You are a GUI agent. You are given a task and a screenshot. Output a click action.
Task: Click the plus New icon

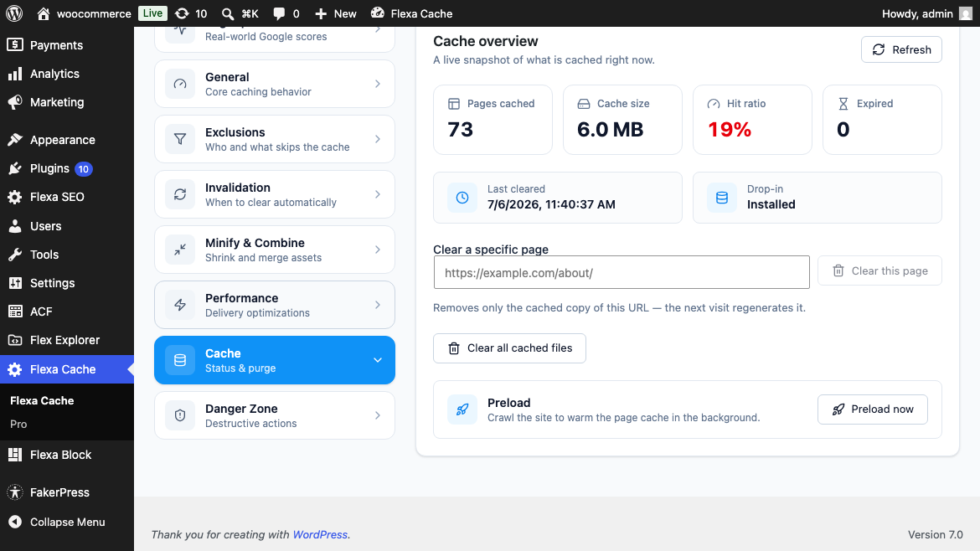click(321, 13)
